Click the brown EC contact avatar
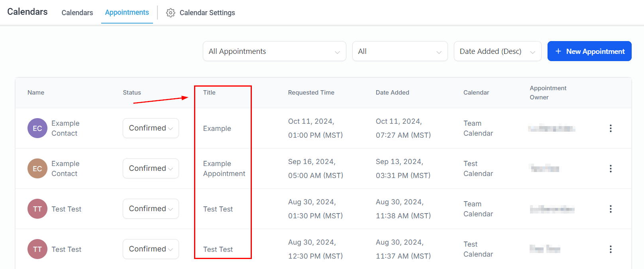 point(37,169)
